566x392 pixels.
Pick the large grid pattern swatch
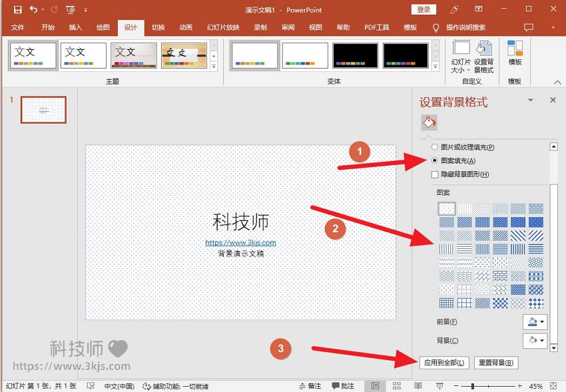[465, 303]
